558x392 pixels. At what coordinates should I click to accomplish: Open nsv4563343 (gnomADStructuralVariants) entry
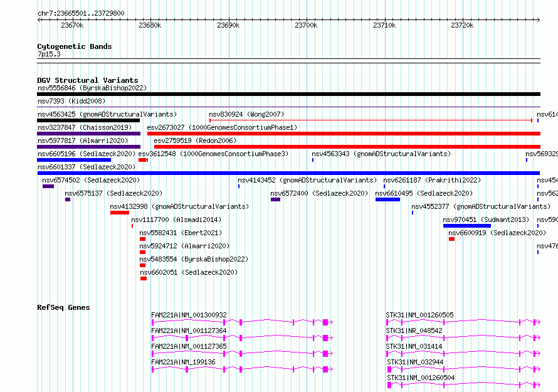point(381,154)
